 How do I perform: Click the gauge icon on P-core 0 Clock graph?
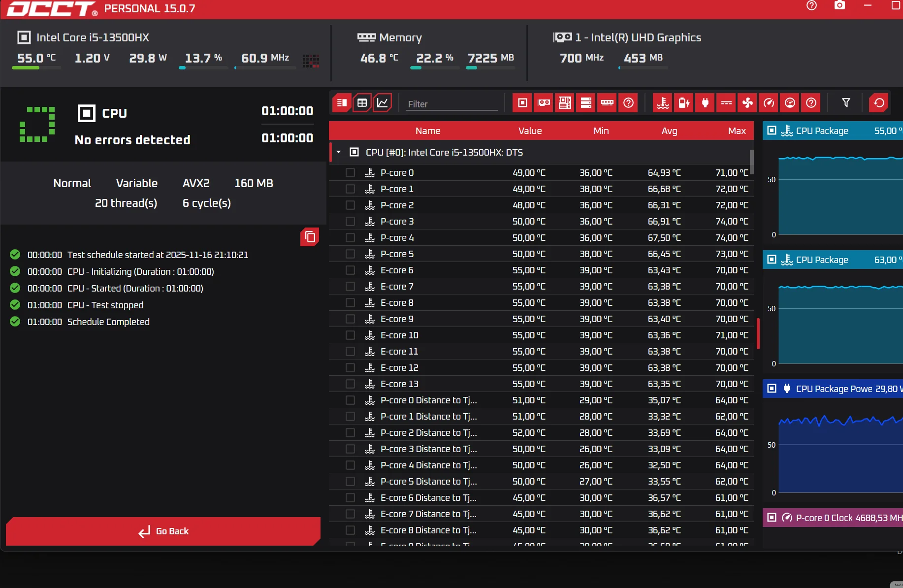click(x=787, y=518)
